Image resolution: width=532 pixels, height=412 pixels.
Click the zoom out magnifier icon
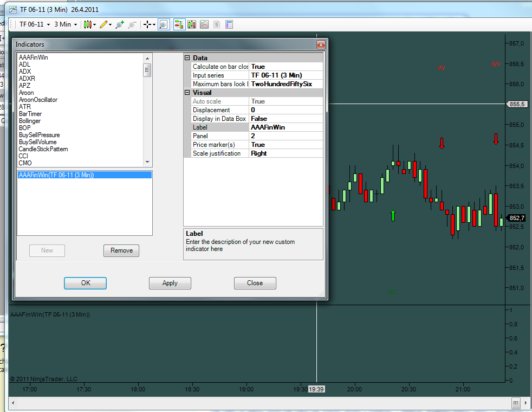(x=132, y=24)
